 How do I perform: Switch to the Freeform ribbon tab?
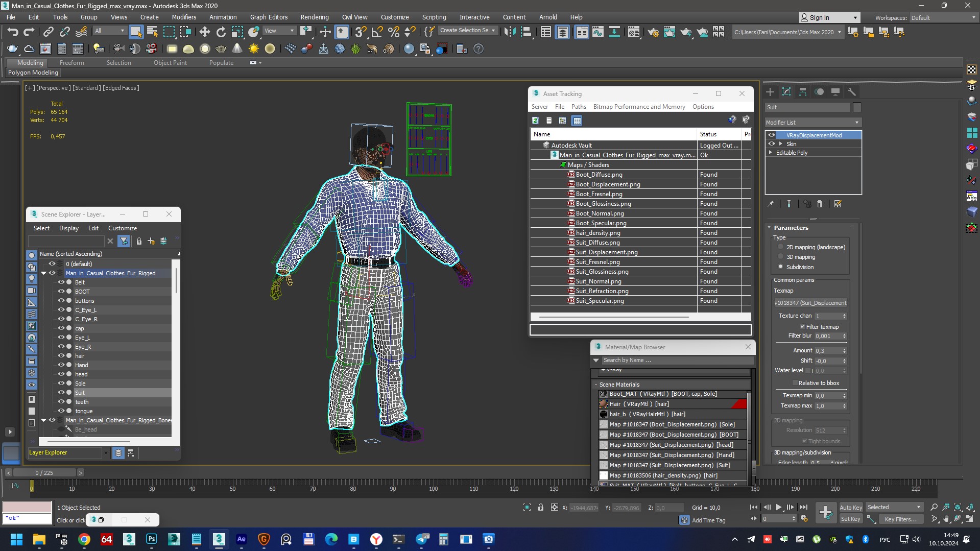click(71, 63)
